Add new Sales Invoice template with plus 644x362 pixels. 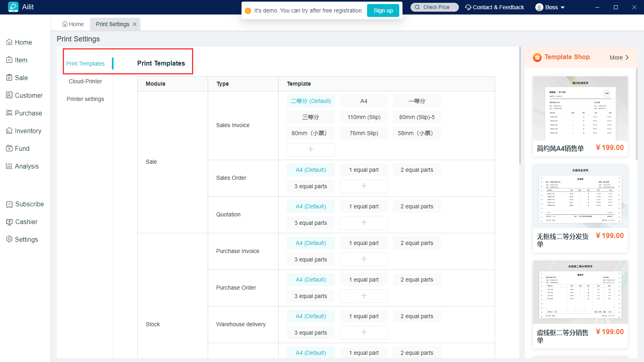click(310, 149)
